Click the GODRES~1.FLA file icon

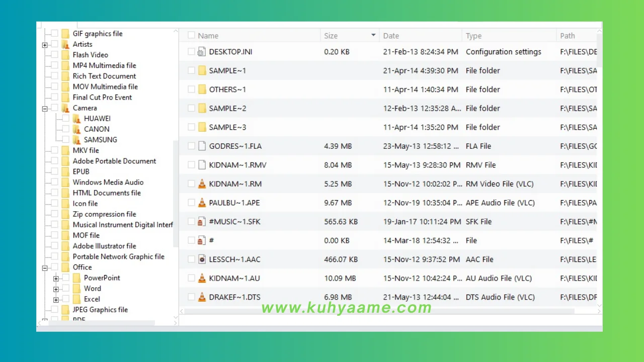pyautogui.click(x=202, y=146)
